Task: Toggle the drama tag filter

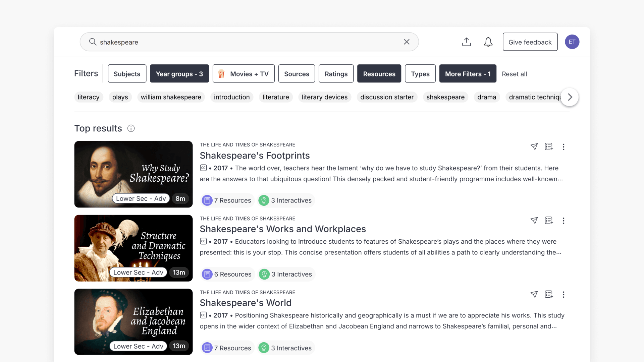Action: (487, 97)
